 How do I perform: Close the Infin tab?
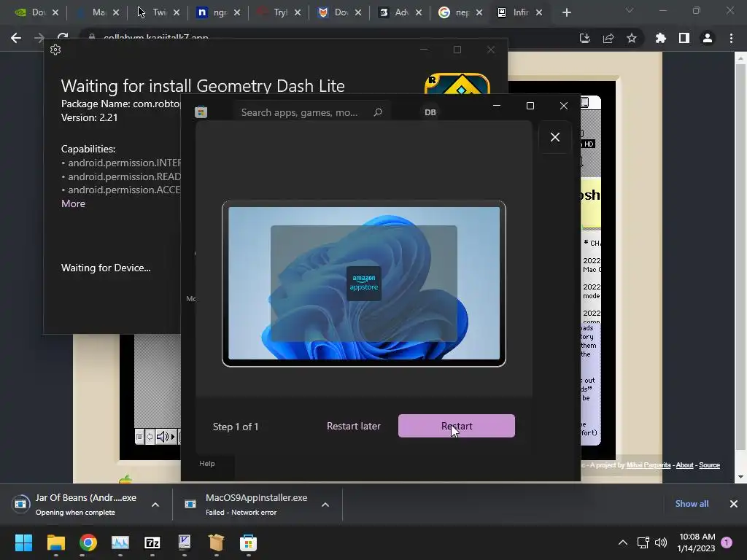(539, 12)
